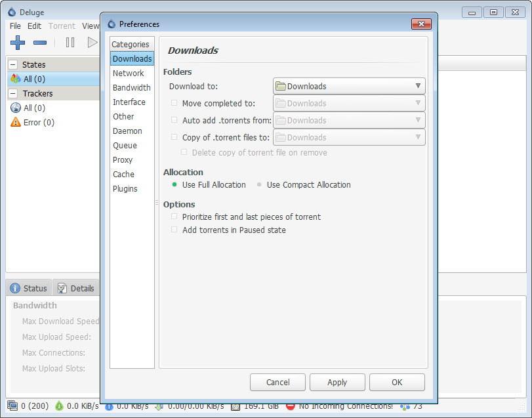
Task: Select the Proxy category
Action: coord(132,160)
